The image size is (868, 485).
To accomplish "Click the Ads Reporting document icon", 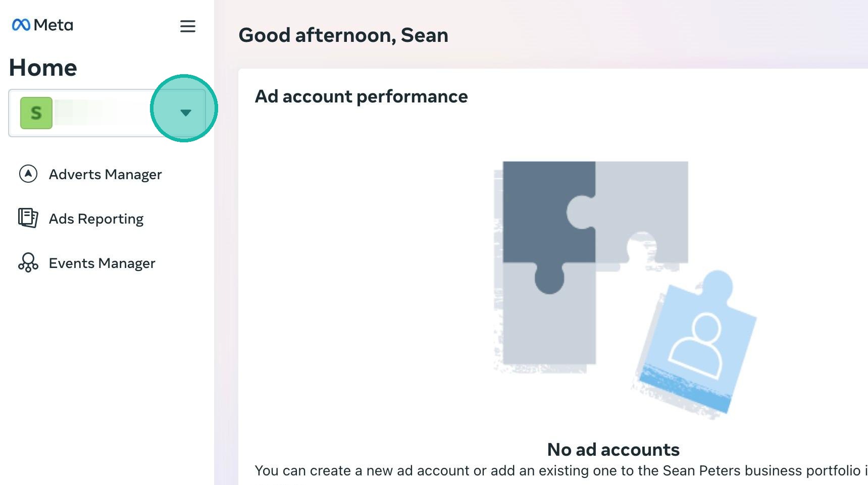I will click(x=28, y=218).
